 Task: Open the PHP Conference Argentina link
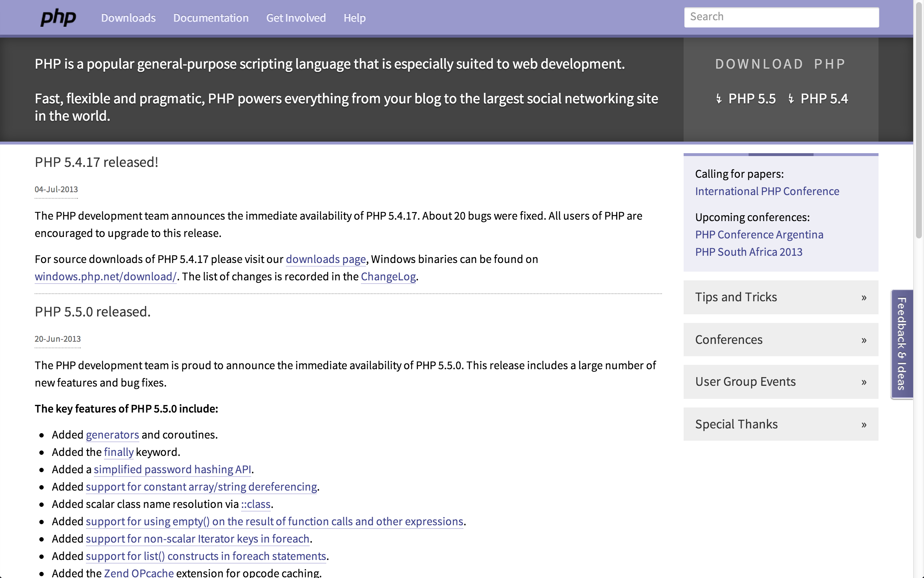(x=759, y=234)
